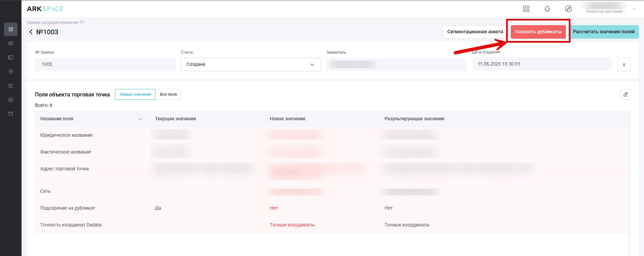Select the Сеть row label
The image size is (644, 256).
tap(45, 191)
